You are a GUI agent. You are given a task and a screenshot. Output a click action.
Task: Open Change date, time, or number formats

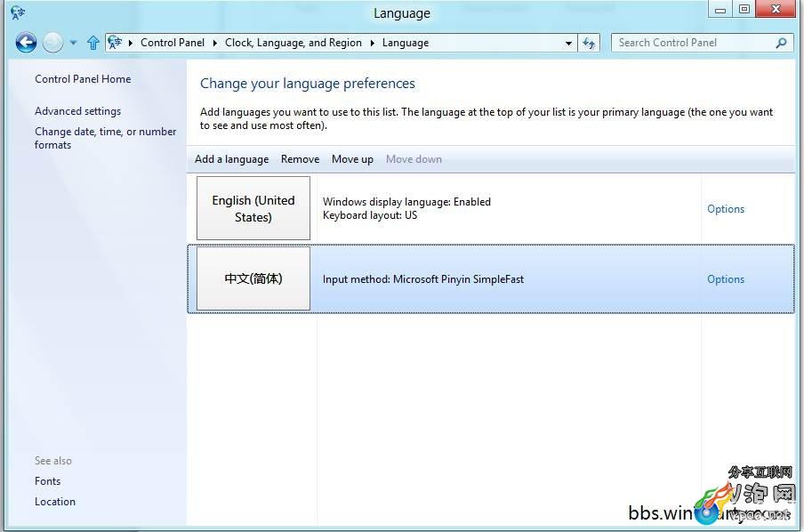click(x=105, y=138)
